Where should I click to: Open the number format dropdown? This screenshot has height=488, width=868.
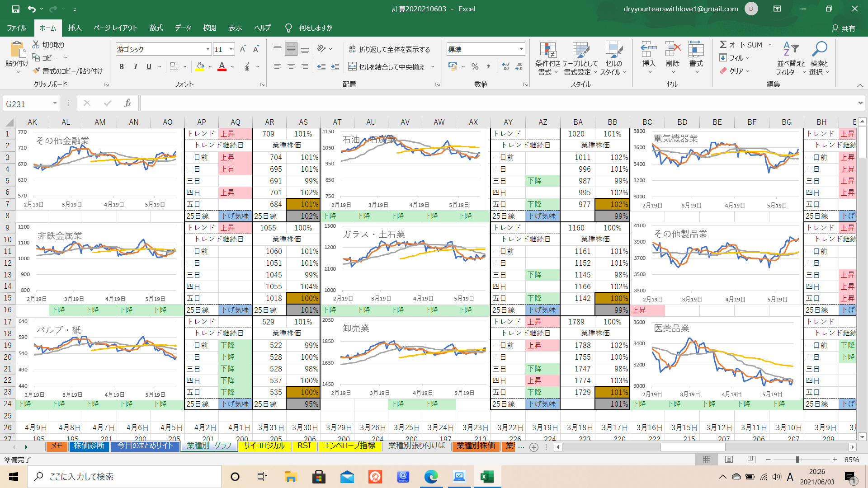pyautogui.click(x=521, y=49)
